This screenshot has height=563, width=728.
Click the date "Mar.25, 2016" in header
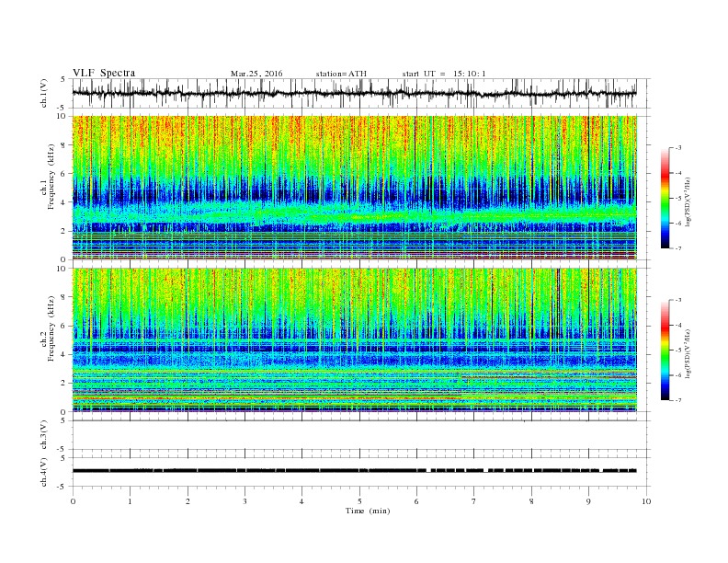click(256, 74)
